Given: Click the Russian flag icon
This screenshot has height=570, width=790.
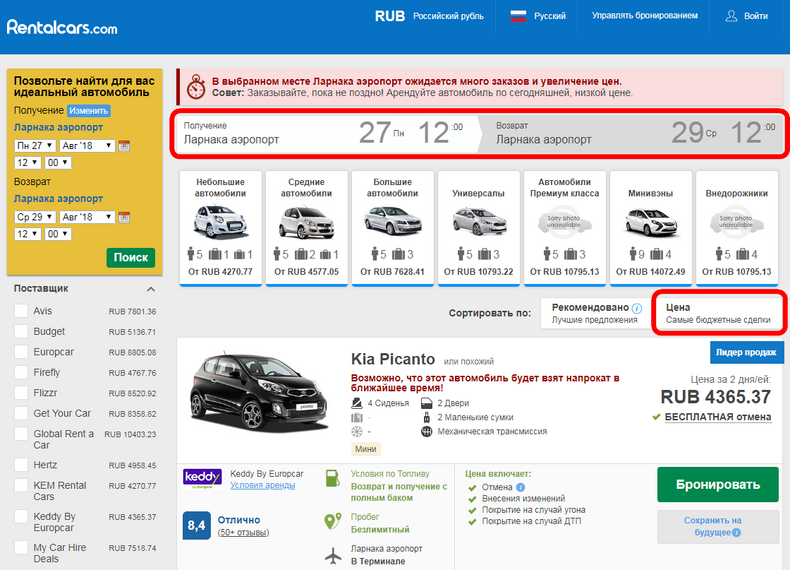Looking at the screenshot, I should tap(518, 16).
